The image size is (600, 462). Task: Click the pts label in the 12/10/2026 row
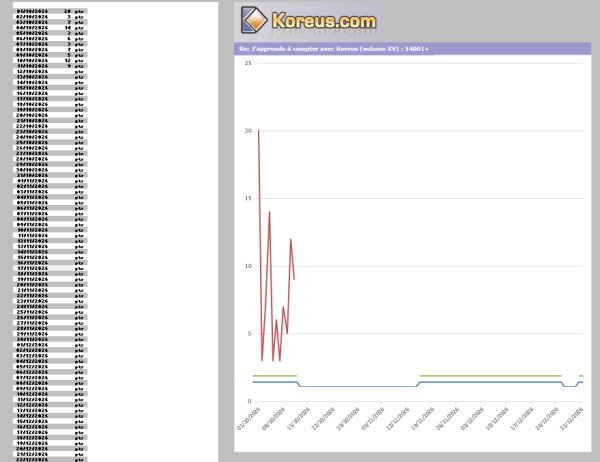(x=79, y=72)
